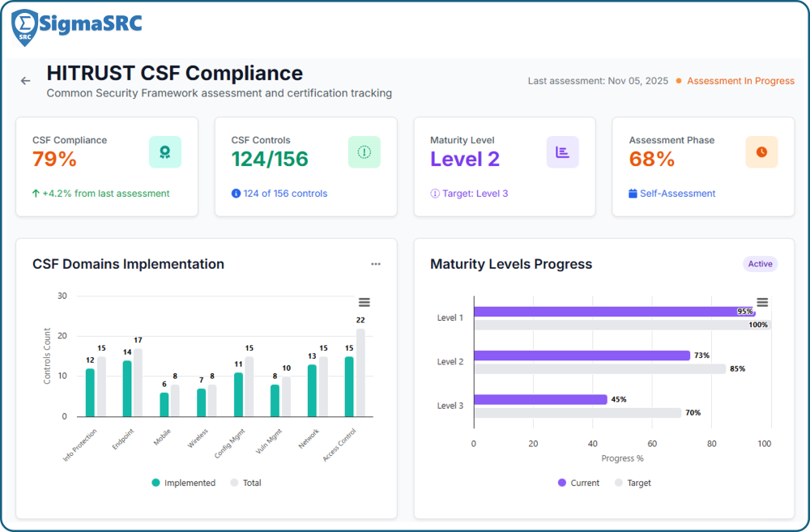Toggle the Current legend series
810x532 pixels.
click(x=578, y=483)
